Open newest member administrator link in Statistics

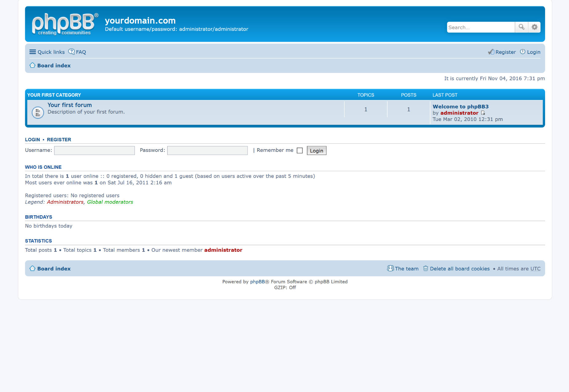pos(223,250)
